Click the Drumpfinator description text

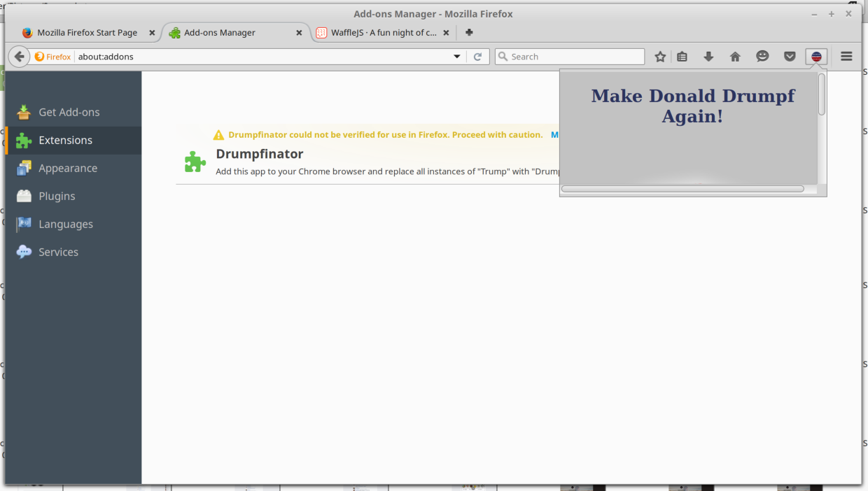click(x=387, y=171)
